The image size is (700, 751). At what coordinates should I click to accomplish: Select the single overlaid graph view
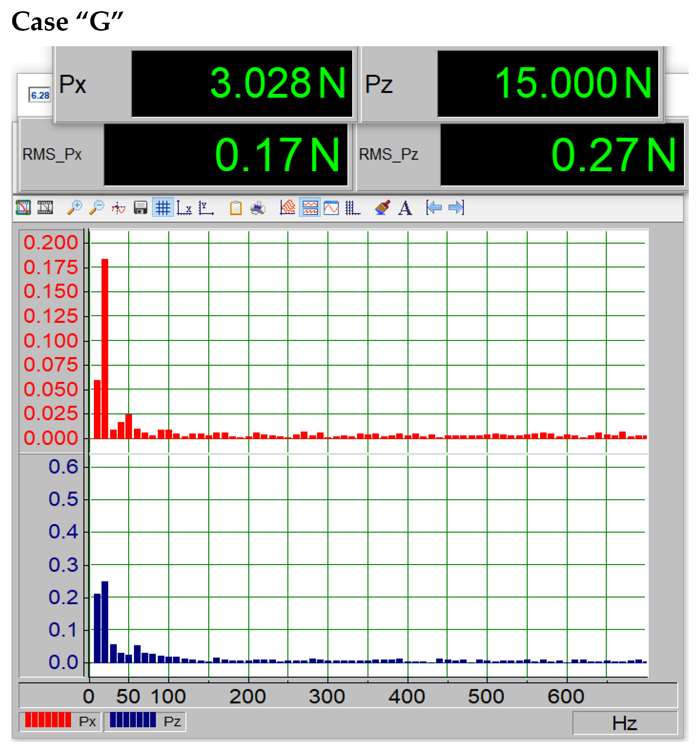[331, 207]
